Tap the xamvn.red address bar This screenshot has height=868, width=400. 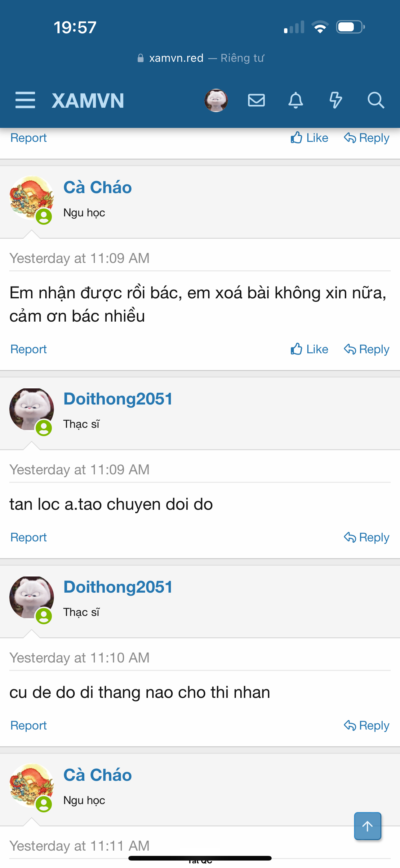(x=200, y=58)
